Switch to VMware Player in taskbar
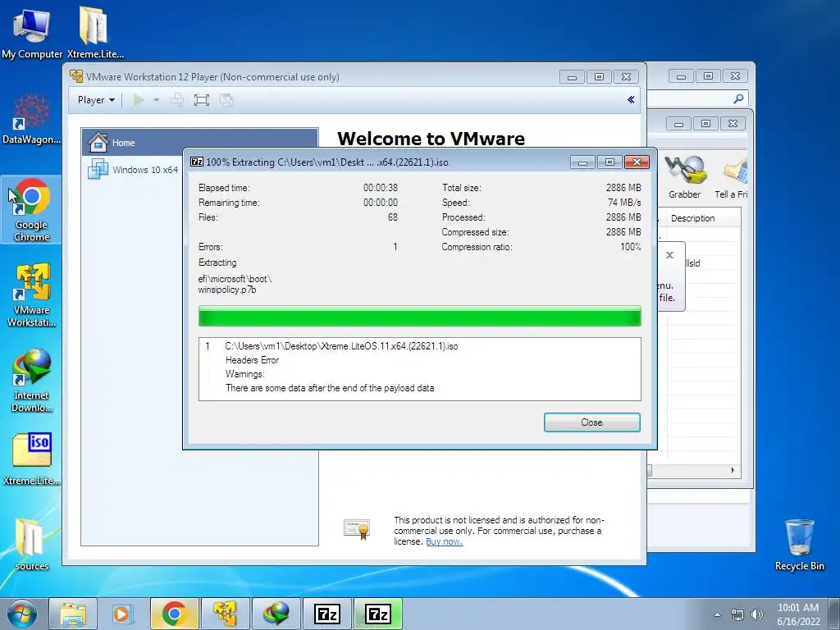The height and width of the screenshot is (630, 840). coord(225,614)
